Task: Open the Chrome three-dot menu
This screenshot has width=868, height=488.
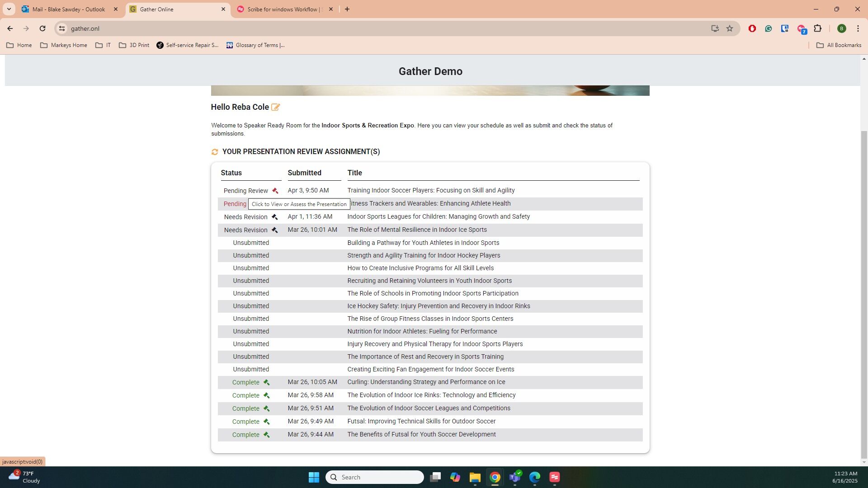Action: [x=858, y=28]
